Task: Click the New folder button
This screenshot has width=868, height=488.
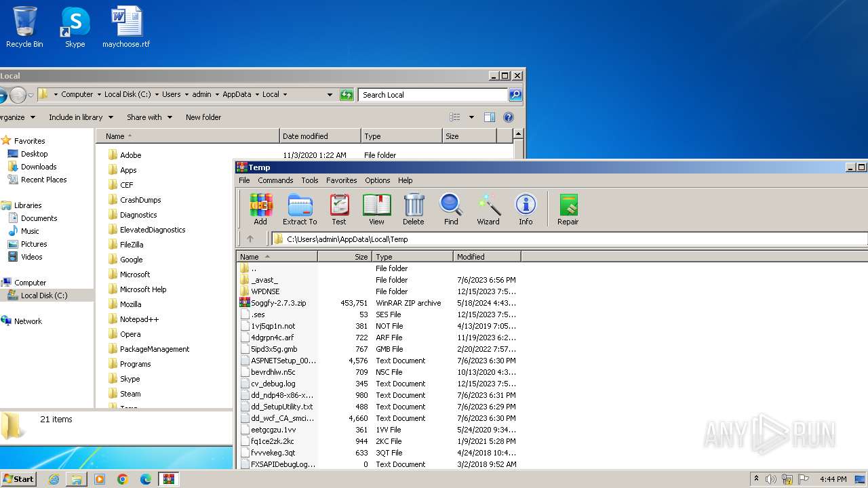Action: point(203,117)
